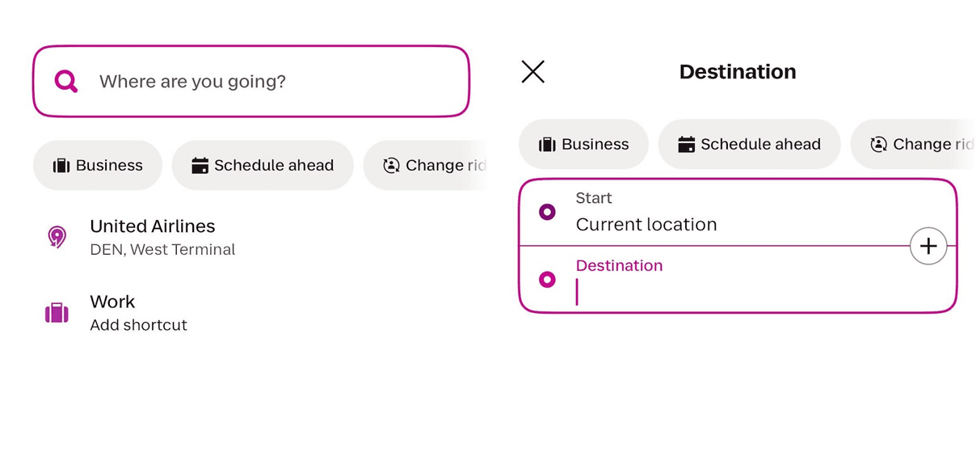
Task: Open Schedule ahead on the left screen
Action: click(263, 166)
